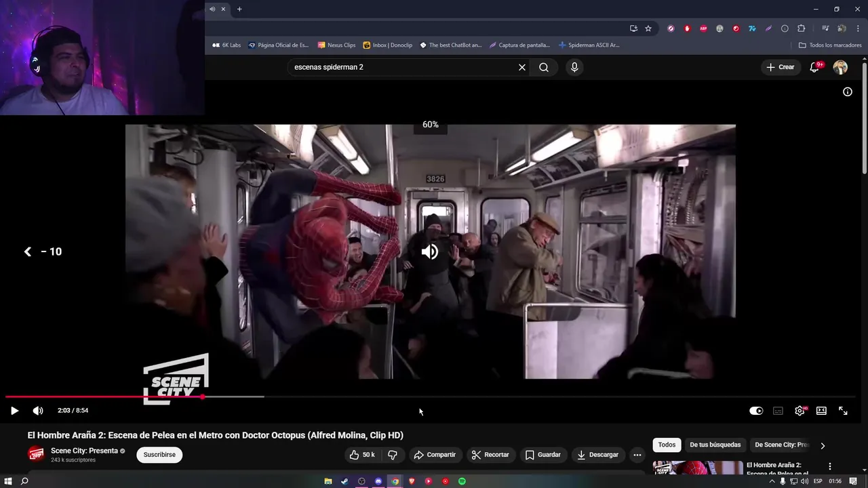
Task: Show more filter chips with right chevron
Action: 823,445
